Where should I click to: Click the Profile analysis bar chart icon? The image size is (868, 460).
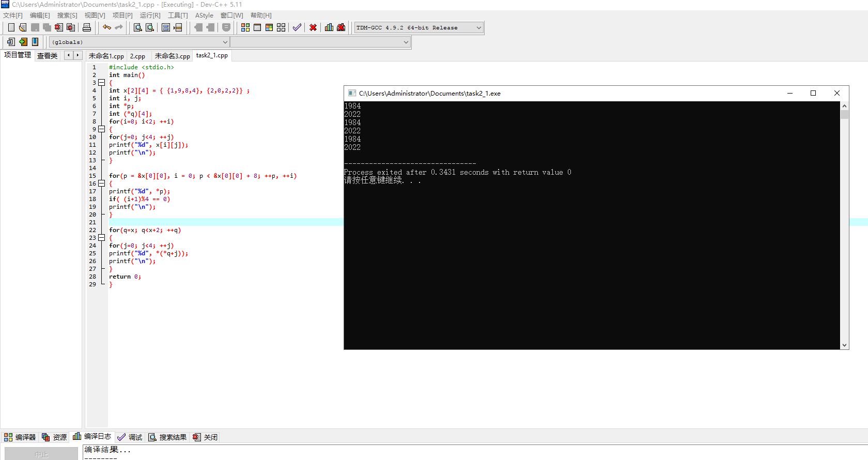329,27
